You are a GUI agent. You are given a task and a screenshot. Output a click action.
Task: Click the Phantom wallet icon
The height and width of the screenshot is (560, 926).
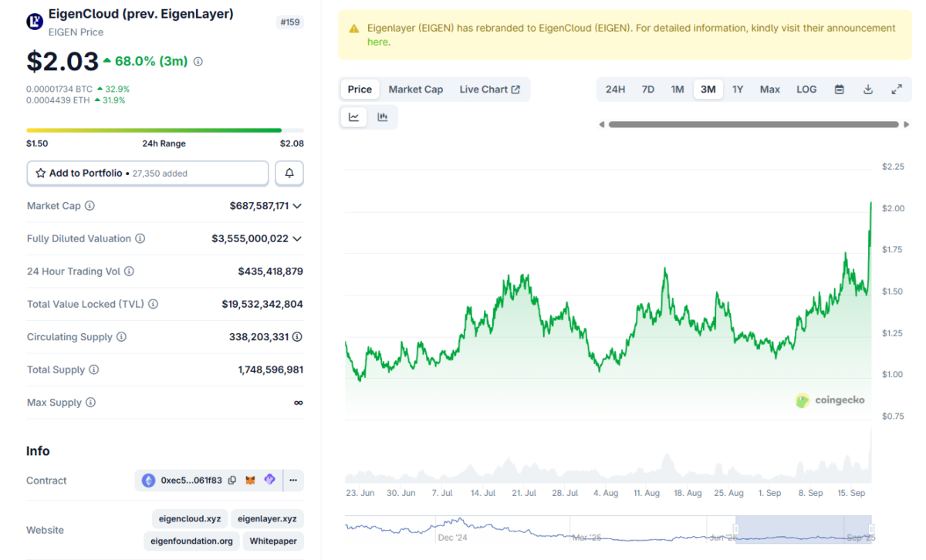point(269,480)
